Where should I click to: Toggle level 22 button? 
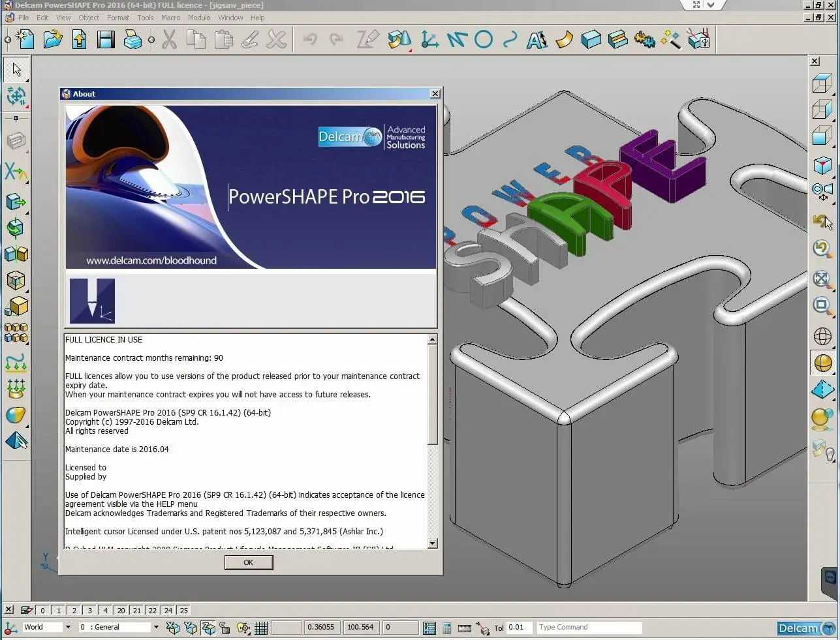pos(152,611)
